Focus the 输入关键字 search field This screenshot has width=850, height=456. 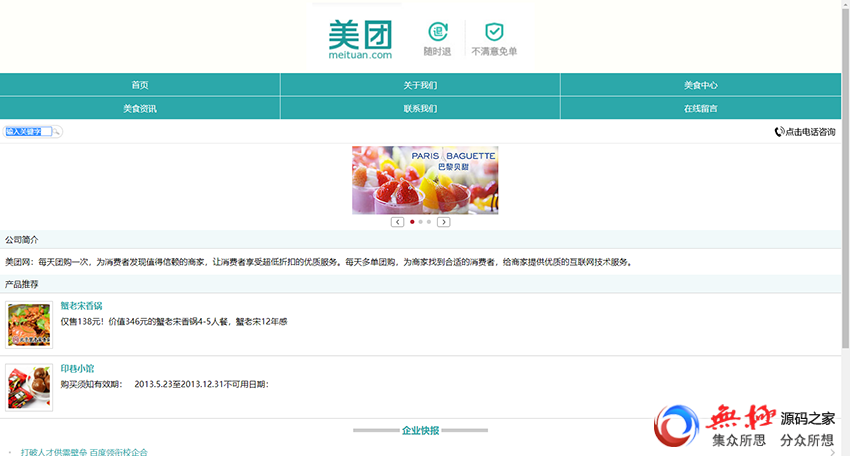(28, 132)
